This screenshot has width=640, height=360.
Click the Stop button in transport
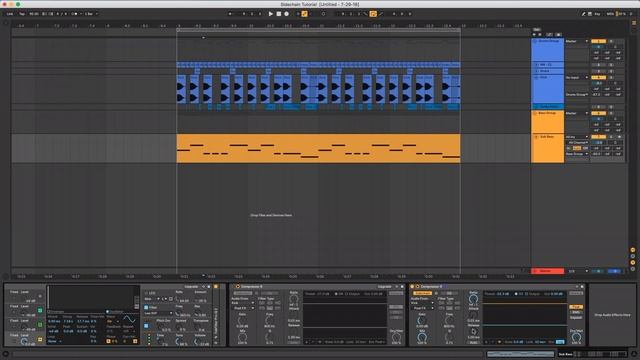point(279,14)
